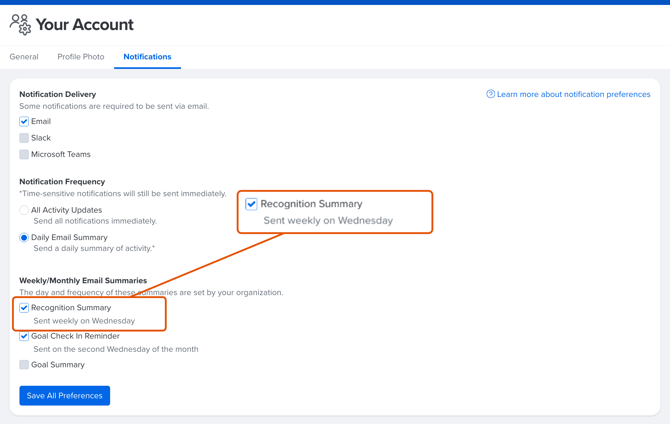Image resolution: width=670 pixels, height=424 pixels.
Task: Enable Microsoft Teams notification delivery
Action: (x=24, y=154)
